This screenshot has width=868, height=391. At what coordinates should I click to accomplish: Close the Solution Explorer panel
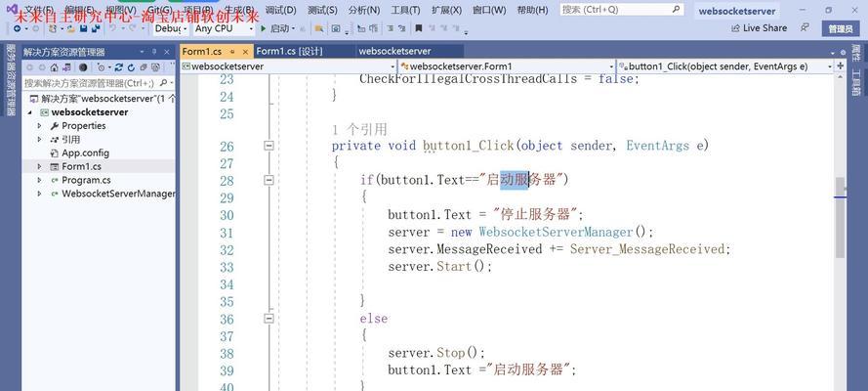(167, 52)
